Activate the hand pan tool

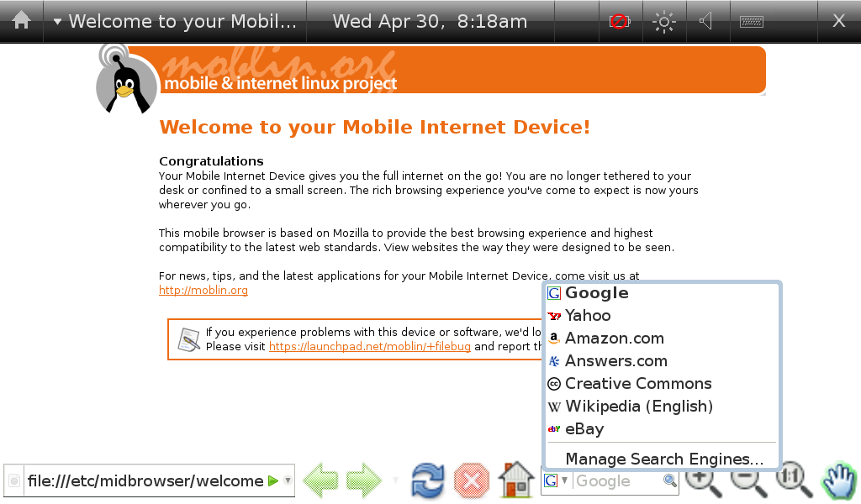pyautogui.click(x=839, y=481)
